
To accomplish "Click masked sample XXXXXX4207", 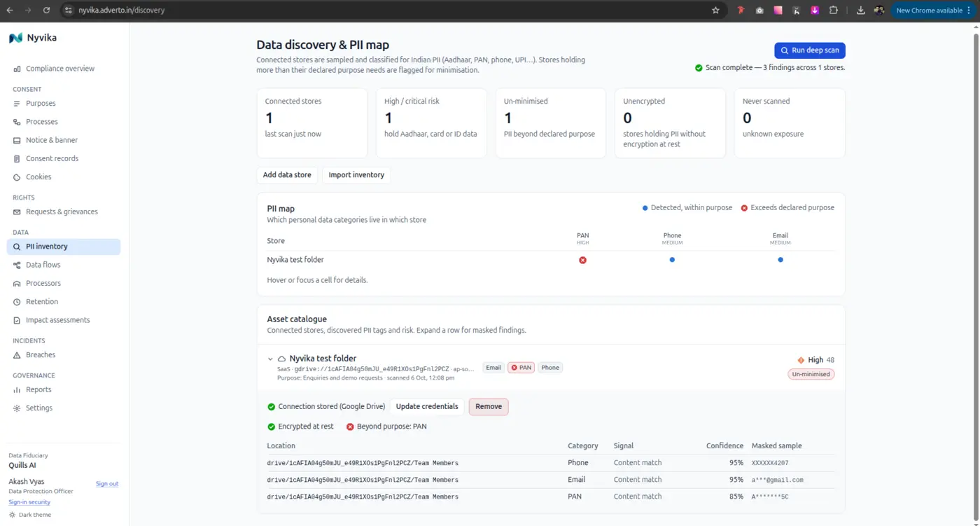I will coord(770,463).
